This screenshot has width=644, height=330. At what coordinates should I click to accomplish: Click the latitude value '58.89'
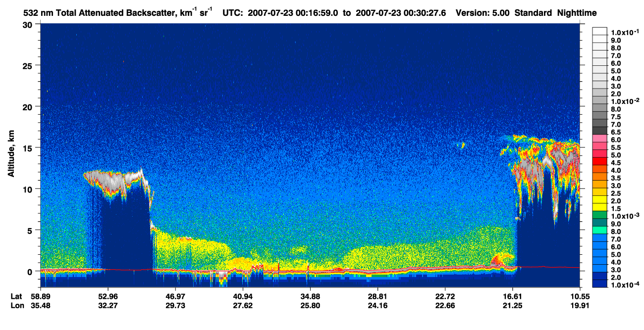pos(40,296)
